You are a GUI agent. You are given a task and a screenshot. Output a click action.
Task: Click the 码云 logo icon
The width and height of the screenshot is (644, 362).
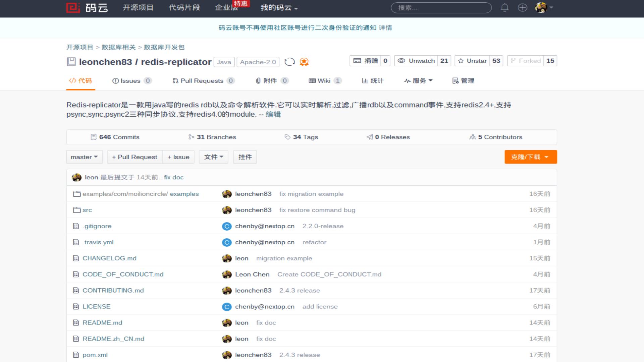[73, 8]
